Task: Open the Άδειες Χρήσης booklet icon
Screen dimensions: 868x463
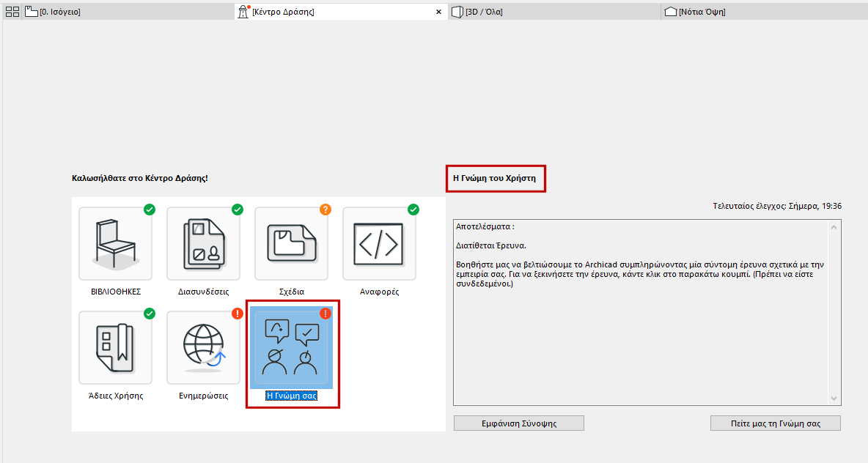Action: [x=115, y=347]
